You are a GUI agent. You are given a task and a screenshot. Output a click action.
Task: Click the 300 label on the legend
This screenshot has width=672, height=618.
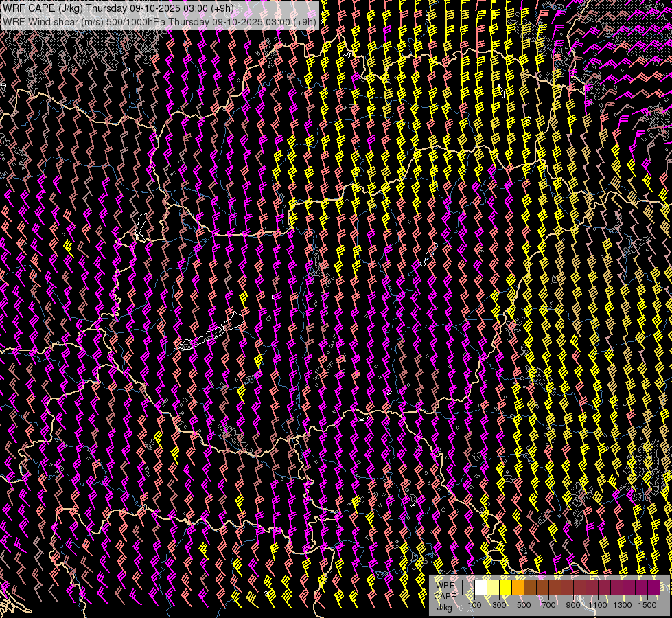499,605
